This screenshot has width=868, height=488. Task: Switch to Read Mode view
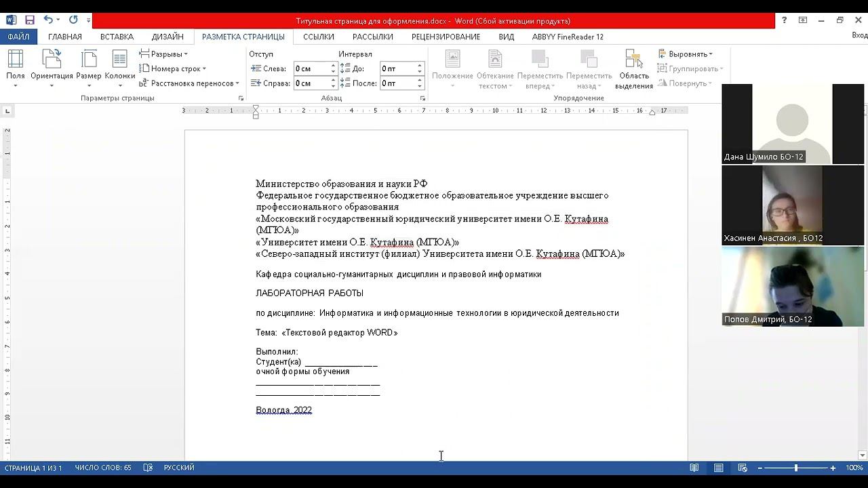click(x=694, y=468)
